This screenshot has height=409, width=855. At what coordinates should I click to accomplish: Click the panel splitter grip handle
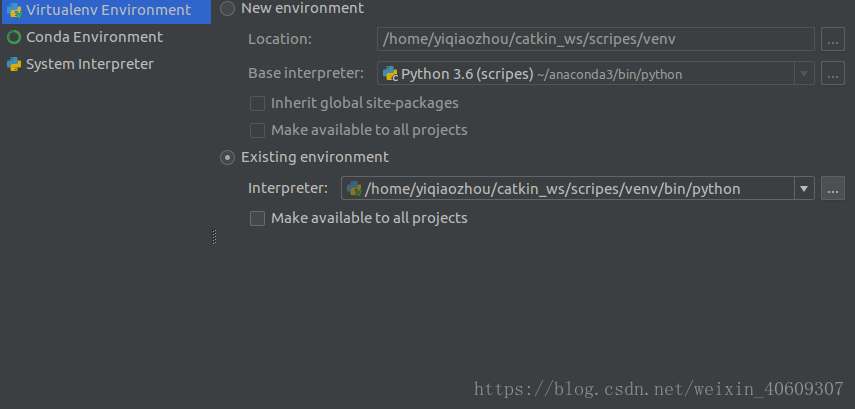214,237
